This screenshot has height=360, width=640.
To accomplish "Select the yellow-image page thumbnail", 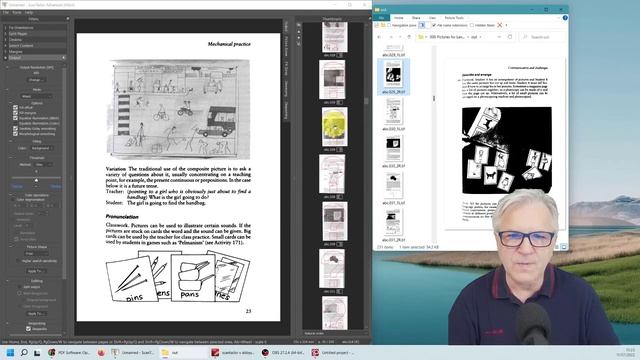I will (x=335, y=127).
